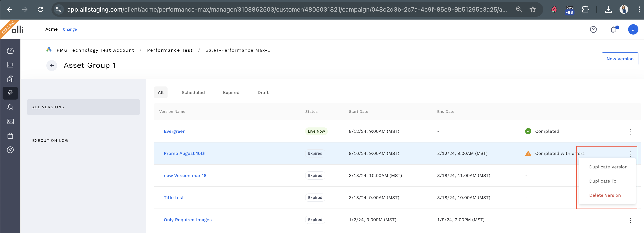Open the help question mark icon
The width and height of the screenshot is (644, 233).
coord(593,29)
